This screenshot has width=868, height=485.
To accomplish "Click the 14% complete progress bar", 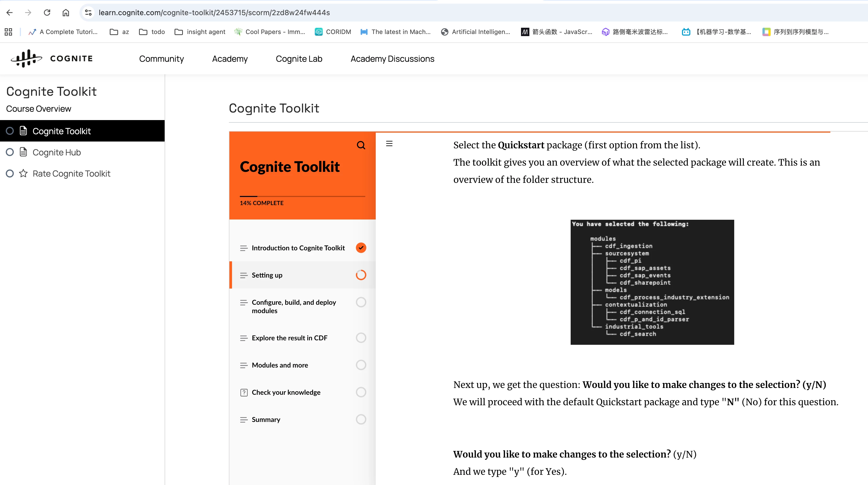I will pos(302,196).
